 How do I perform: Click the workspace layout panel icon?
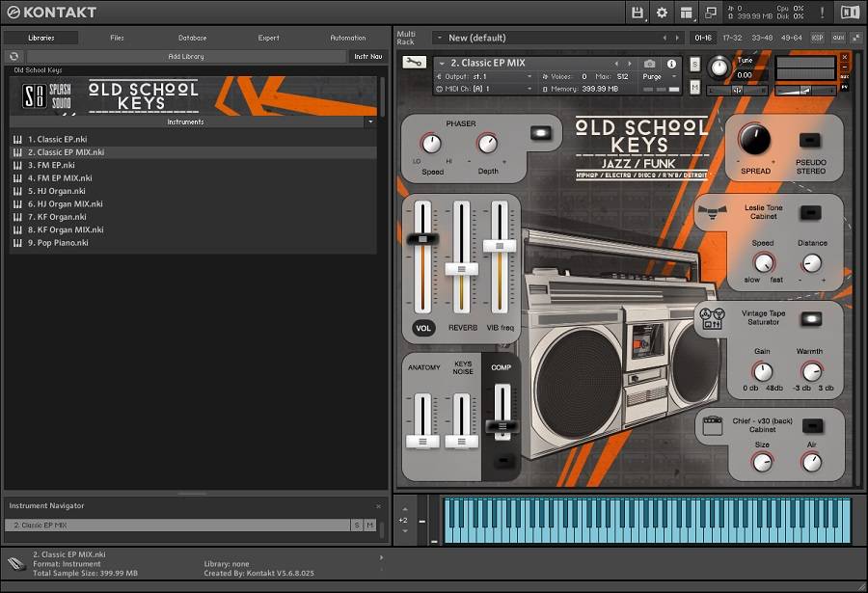point(687,13)
